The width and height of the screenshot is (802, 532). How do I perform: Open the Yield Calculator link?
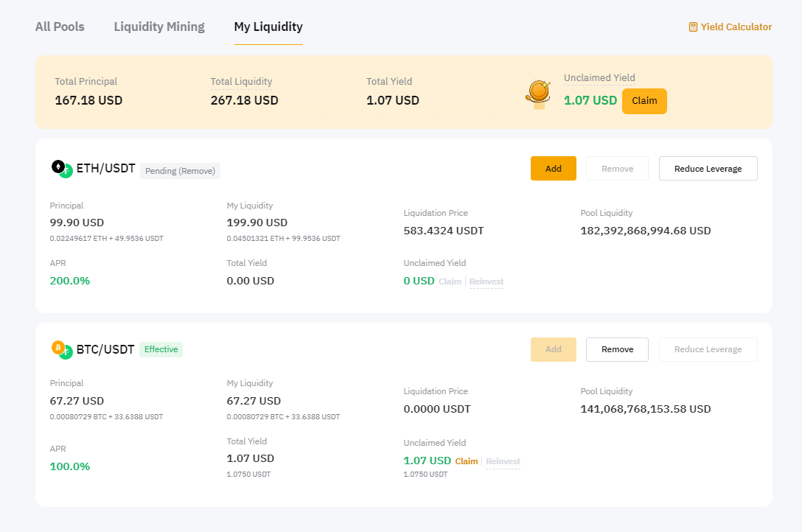(736, 27)
